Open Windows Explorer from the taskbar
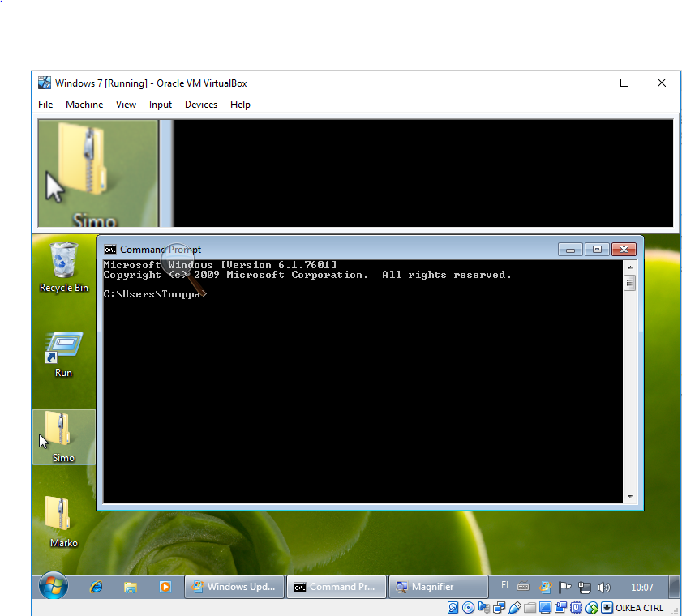Image resolution: width=682 pixels, height=616 pixels. (131, 587)
